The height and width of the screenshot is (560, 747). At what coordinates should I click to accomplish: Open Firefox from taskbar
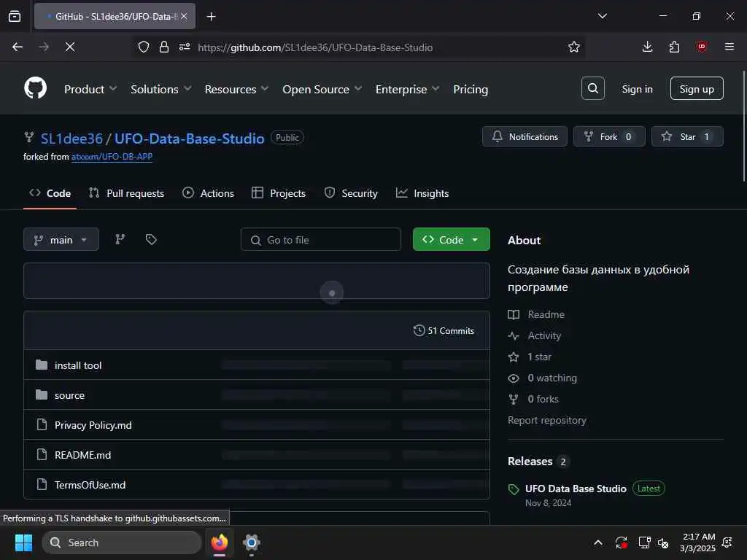(220, 542)
